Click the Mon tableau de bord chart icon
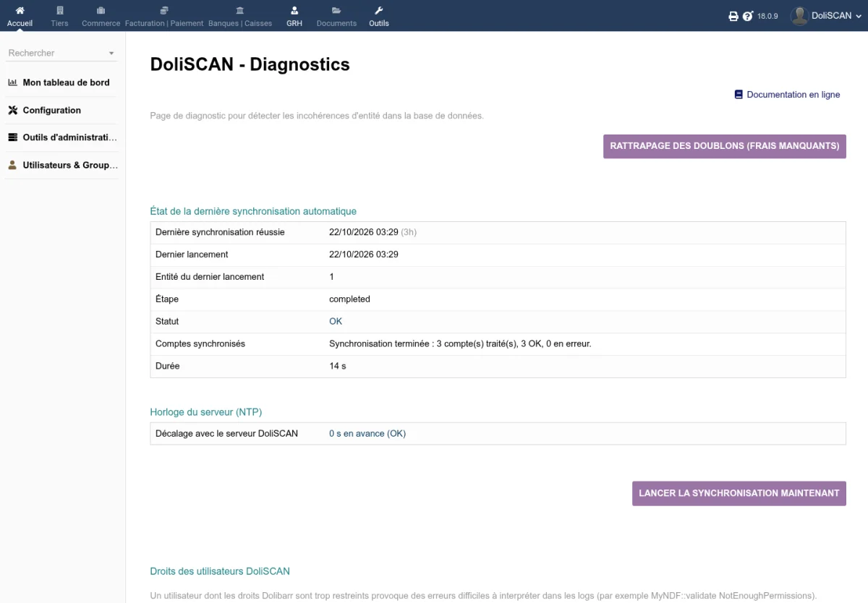The height and width of the screenshot is (603, 868). pyautogui.click(x=13, y=82)
